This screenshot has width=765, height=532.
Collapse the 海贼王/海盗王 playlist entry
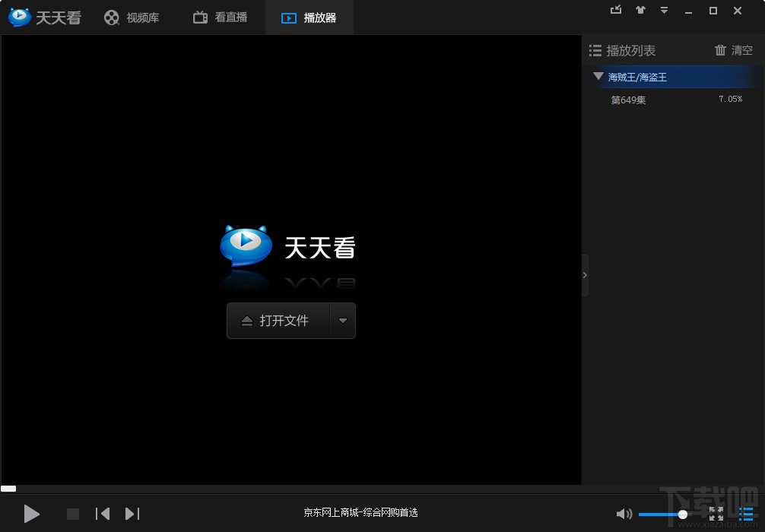(x=598, y=77)
